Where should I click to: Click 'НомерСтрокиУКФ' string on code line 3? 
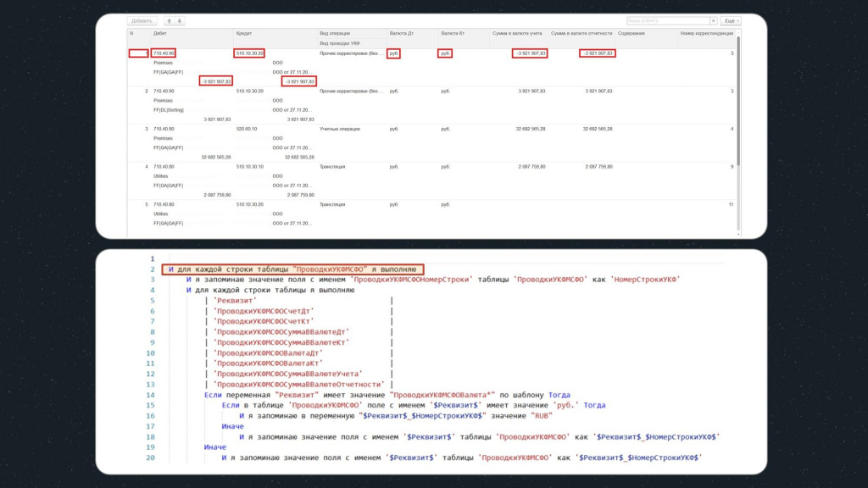(x=645, y=280)
